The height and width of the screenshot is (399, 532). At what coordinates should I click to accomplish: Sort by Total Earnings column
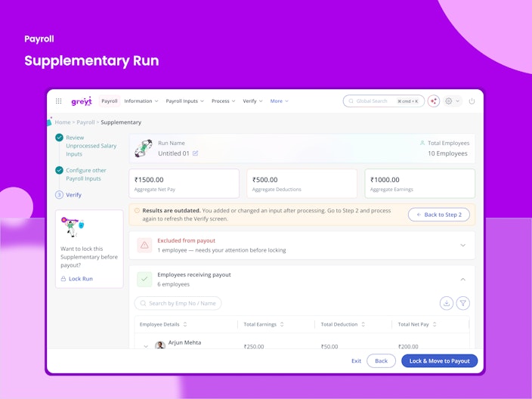pyautogui.click(x=282, y=324)
